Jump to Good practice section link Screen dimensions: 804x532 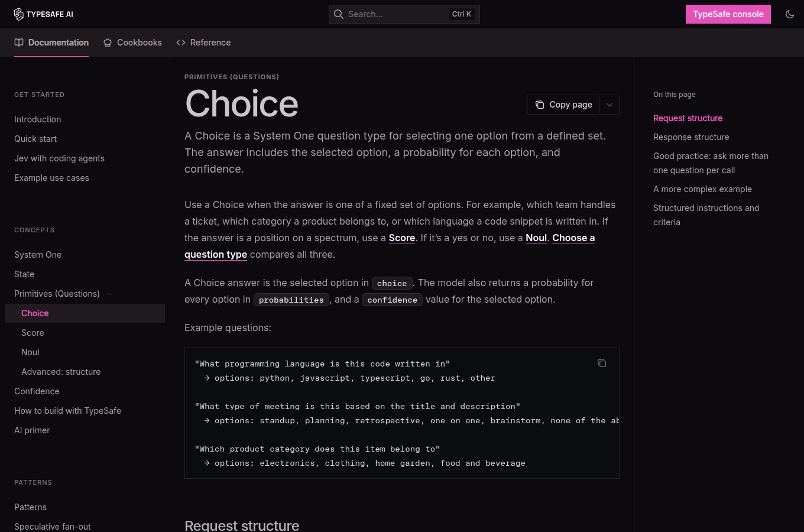tap(711, 163)
